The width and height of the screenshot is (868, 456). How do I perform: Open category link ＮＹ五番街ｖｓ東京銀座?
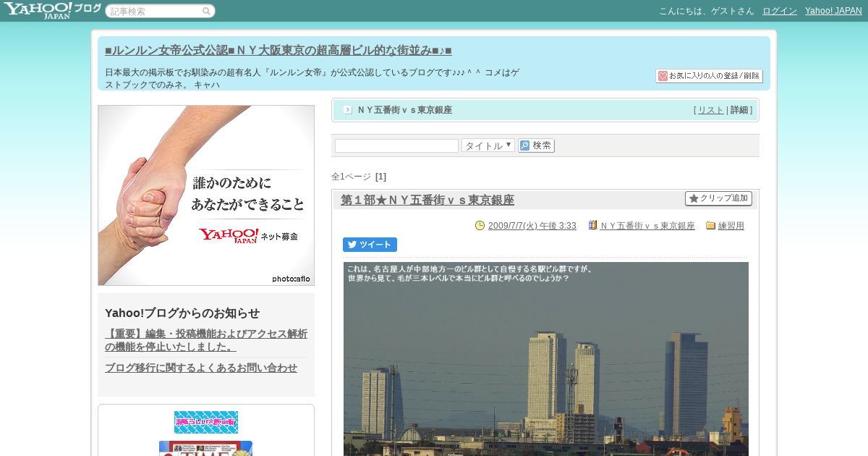coord(647,226)
